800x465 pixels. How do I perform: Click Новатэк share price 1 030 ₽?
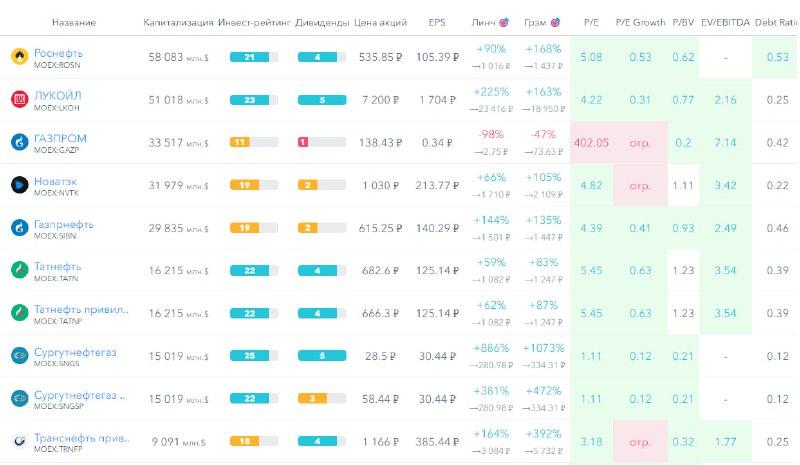tap(381, 185)
